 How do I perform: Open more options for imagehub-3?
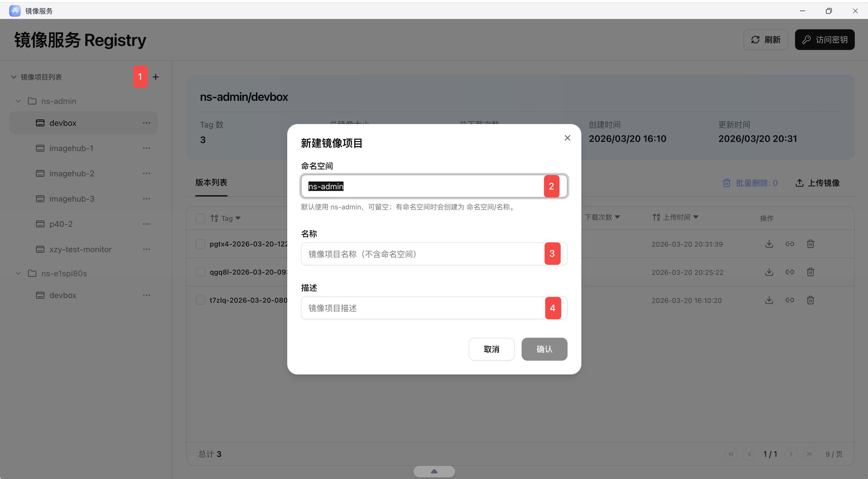146,199
